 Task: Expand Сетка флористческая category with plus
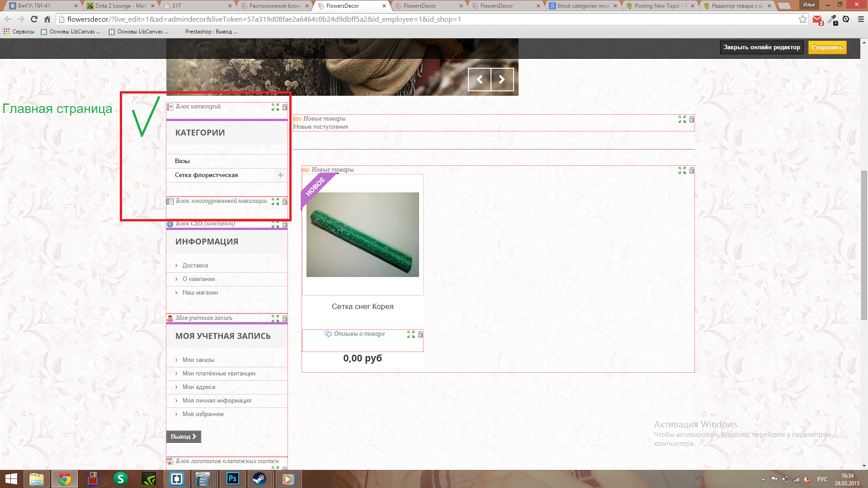click(x=280, y=175)
